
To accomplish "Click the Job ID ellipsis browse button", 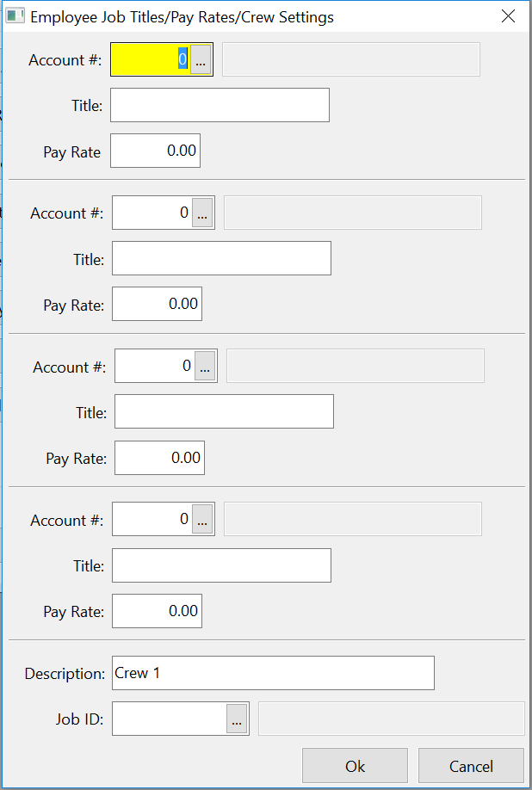I will point(237,719).
